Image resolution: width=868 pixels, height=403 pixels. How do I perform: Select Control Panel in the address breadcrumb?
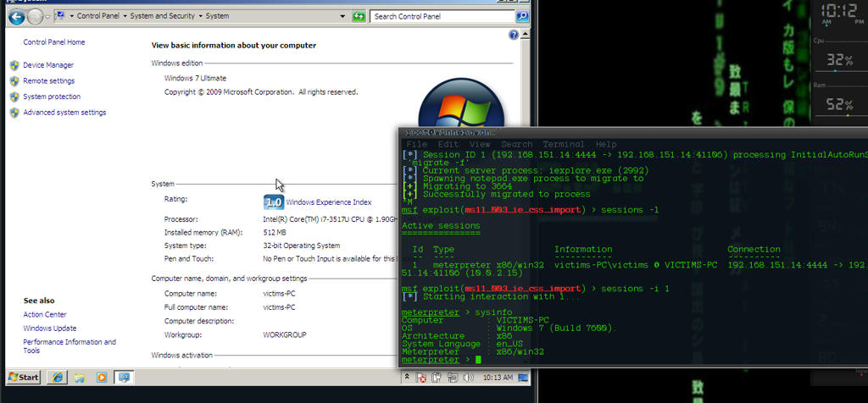coord(97,16)
